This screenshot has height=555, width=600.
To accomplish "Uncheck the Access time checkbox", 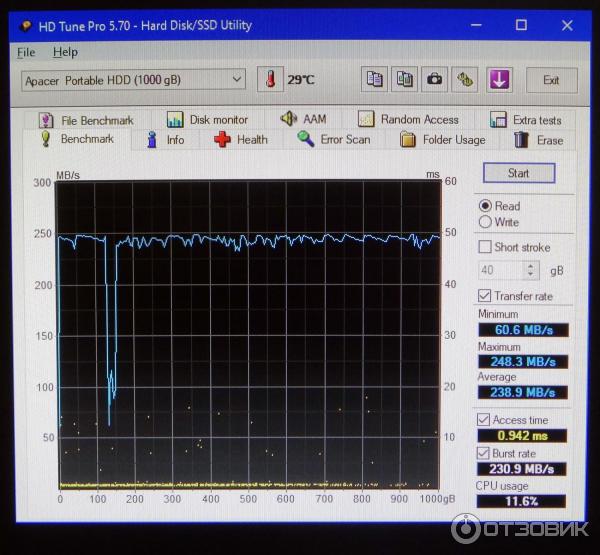I will pyautogui.click(x=483, y=420).
